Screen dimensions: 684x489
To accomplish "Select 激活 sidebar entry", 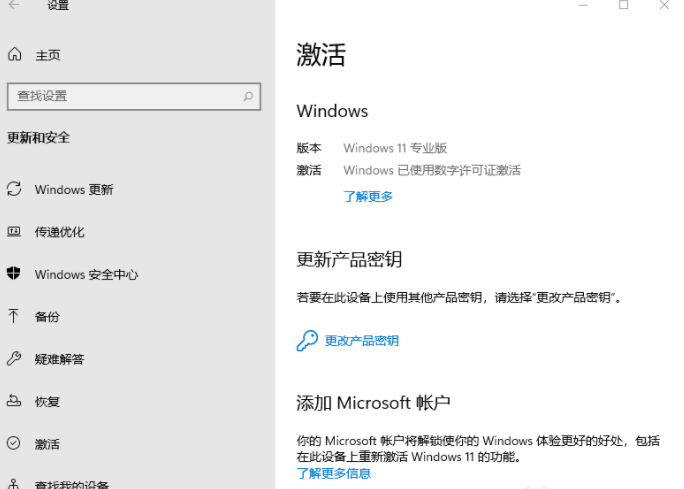I will click(x=47, y=444).
